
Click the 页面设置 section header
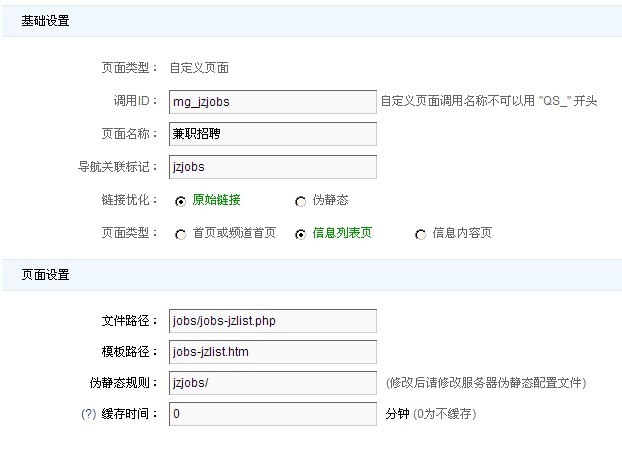(x=46, y=275)
